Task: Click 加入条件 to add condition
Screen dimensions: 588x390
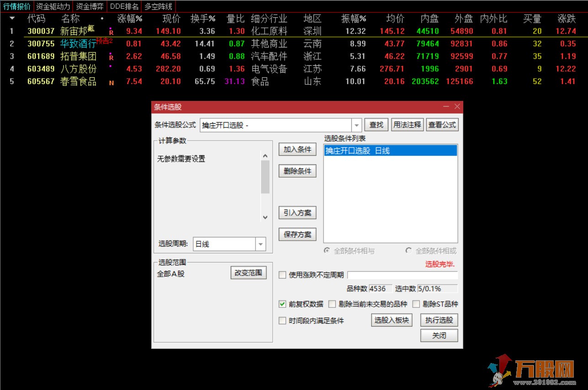Action: coord(297,149)
